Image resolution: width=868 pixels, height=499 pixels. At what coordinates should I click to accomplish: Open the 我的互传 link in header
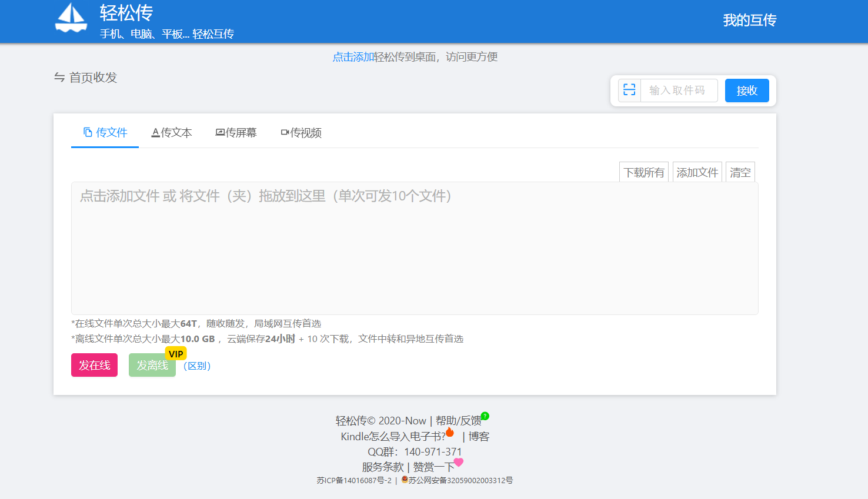pos(749,21)
